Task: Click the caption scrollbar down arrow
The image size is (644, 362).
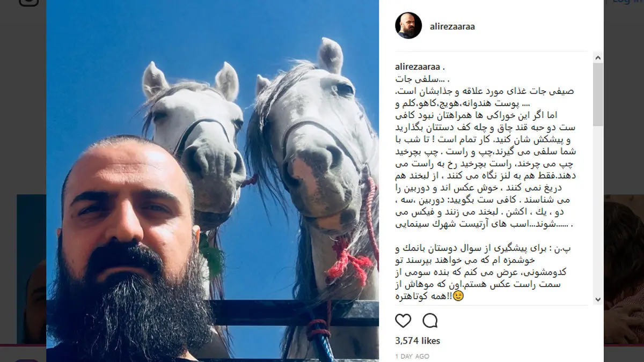Action: click(x=598, y=300)
